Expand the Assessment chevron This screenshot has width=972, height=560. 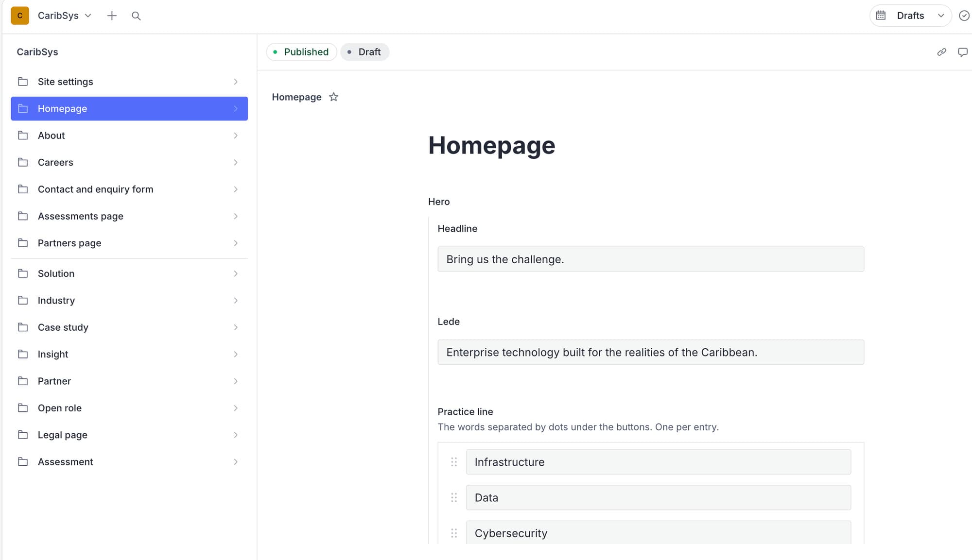(236, 462)
